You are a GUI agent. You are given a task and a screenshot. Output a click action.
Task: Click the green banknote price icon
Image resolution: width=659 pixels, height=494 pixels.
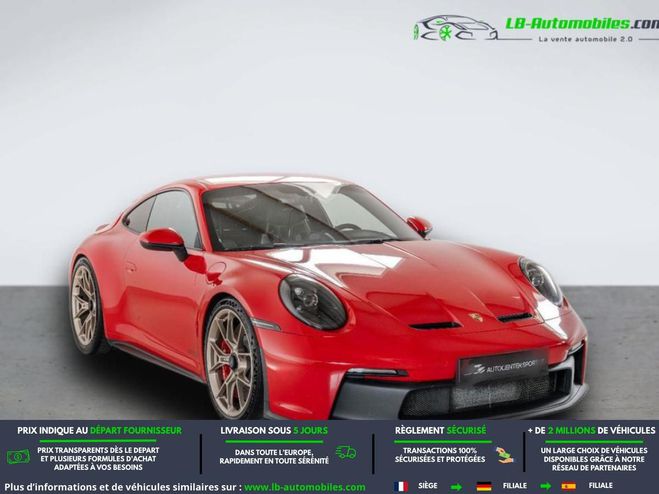(x=18, y=457)
